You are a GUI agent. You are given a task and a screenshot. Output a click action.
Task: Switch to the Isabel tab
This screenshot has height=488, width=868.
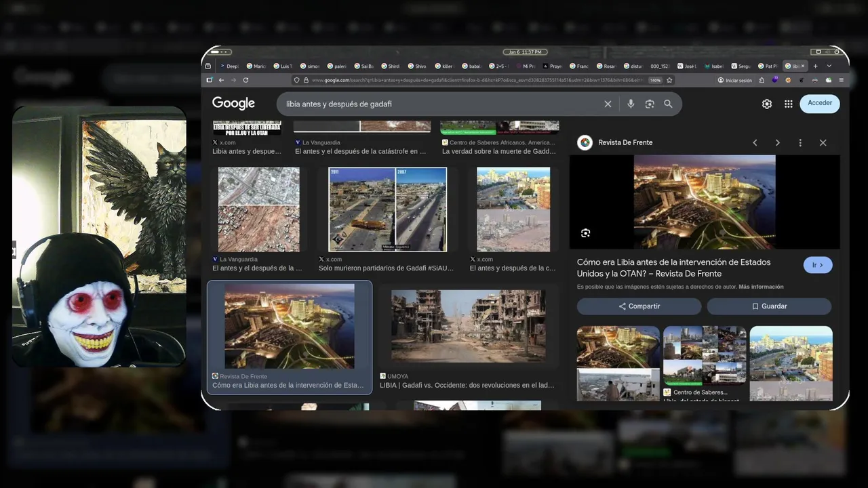point(713,66)
